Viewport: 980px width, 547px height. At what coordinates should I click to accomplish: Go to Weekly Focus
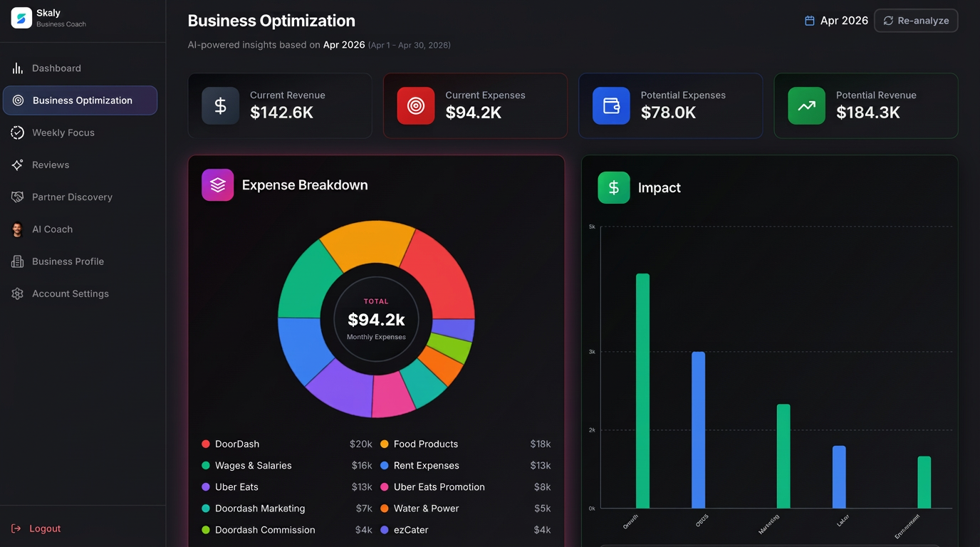point(80,132)
